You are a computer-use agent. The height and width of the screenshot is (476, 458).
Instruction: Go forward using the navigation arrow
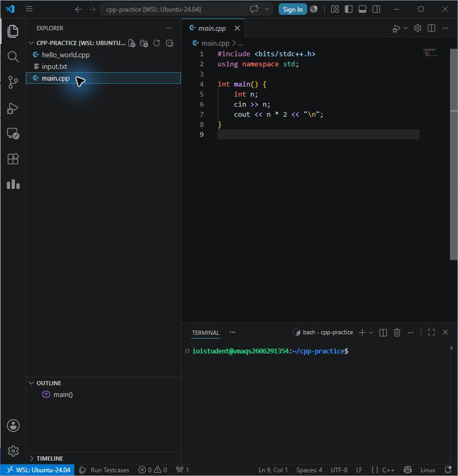coord(92,10)
